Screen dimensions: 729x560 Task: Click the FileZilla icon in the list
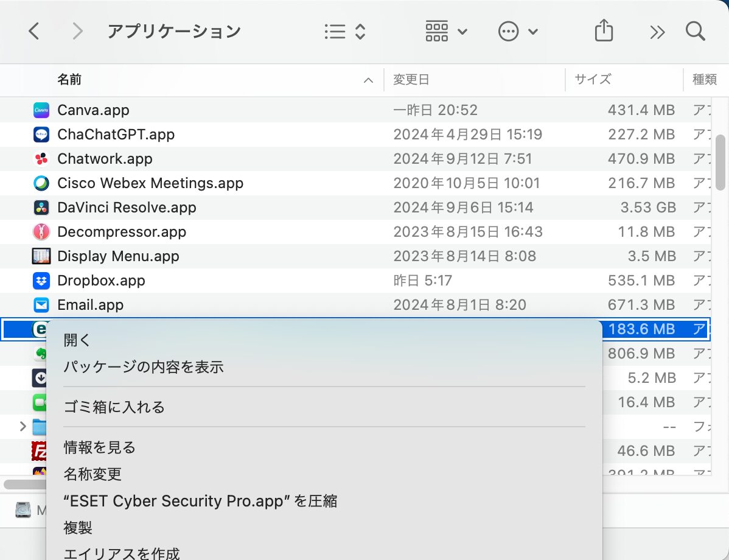point(39,450)
